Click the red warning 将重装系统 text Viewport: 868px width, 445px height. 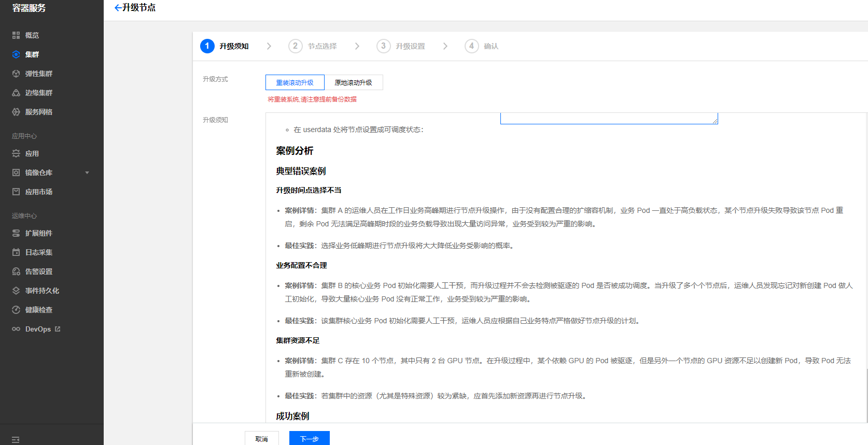(x=312, y=99)
